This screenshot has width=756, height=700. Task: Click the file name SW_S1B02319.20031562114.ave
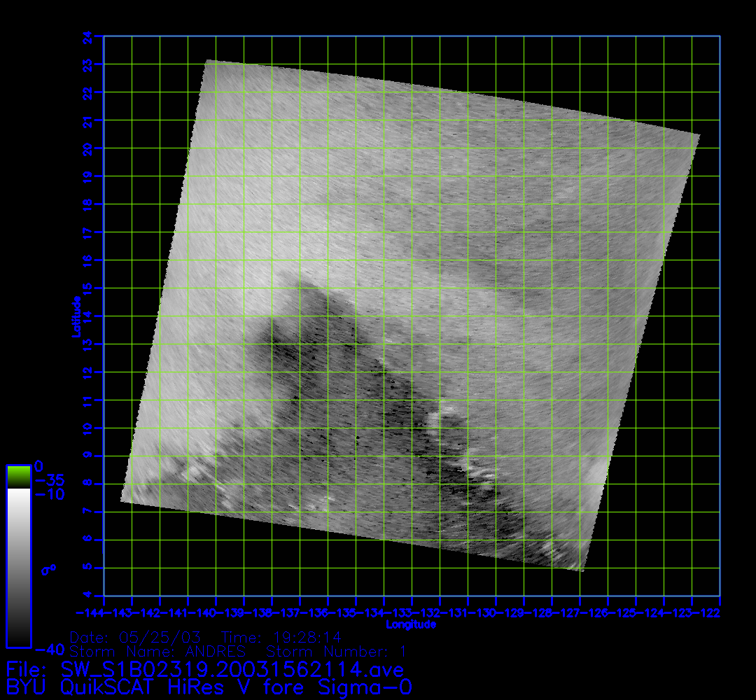tap(204, 670)
